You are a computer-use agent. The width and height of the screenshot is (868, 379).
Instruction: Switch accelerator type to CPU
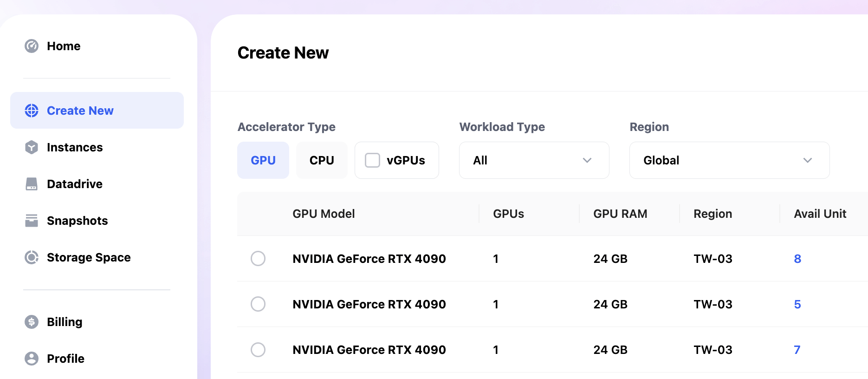click(322, 160)
